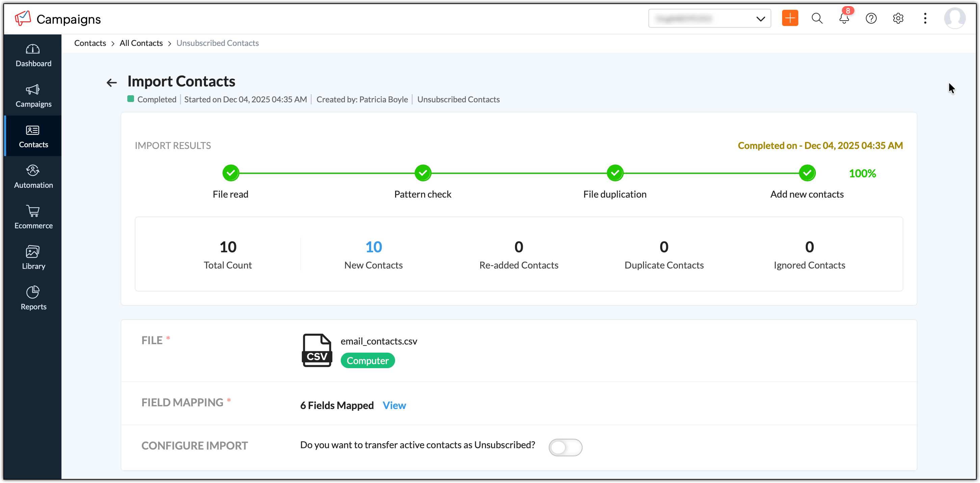Open the three-dot more options menu
The height and width of the screenshot is (483, 980).
click(925, 18)
